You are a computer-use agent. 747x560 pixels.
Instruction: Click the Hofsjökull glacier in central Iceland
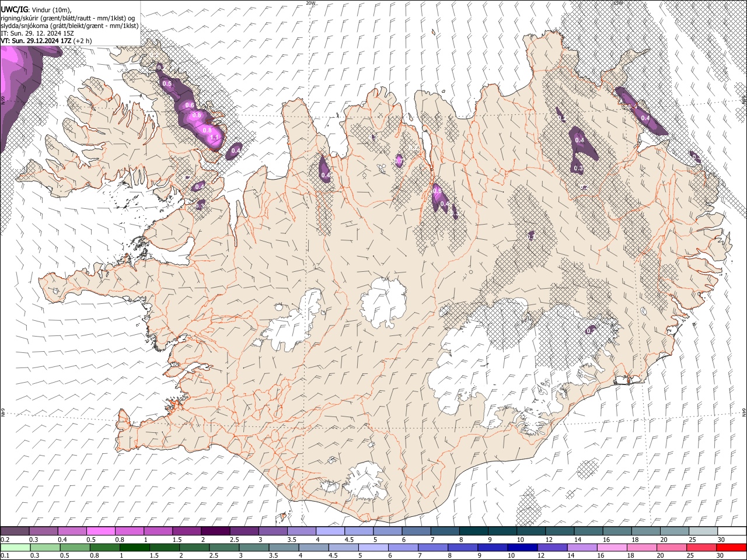[383, 303]
